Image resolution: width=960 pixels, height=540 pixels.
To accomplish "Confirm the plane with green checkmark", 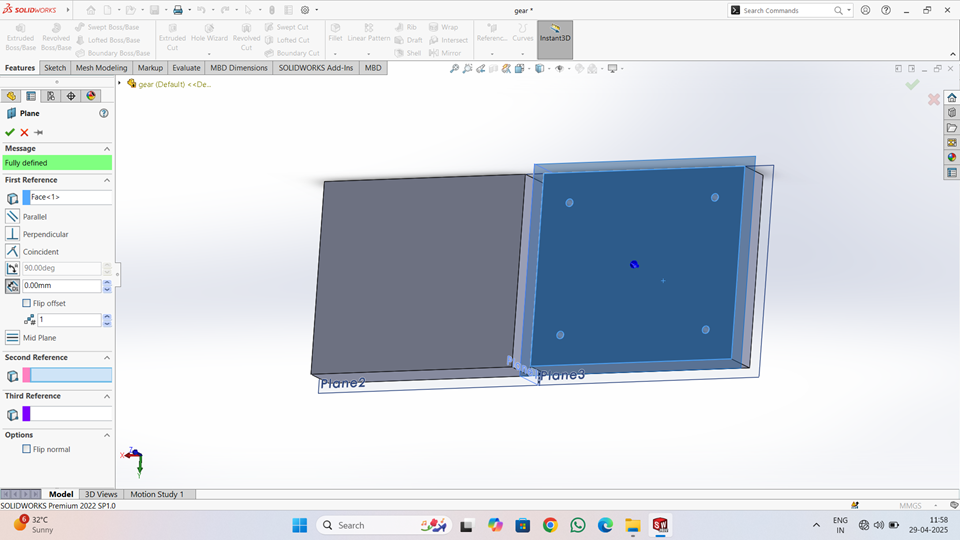I will (x=10, y=132).
